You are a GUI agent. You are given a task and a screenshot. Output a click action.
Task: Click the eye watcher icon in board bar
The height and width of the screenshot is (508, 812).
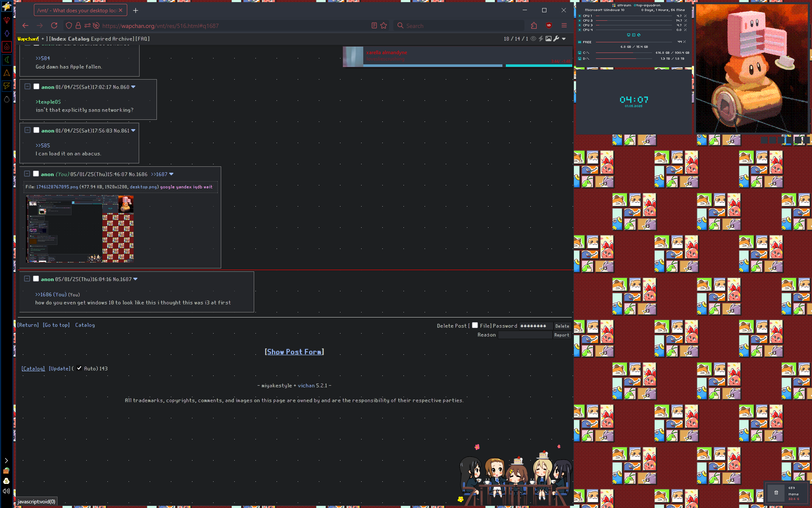(533, 39)
